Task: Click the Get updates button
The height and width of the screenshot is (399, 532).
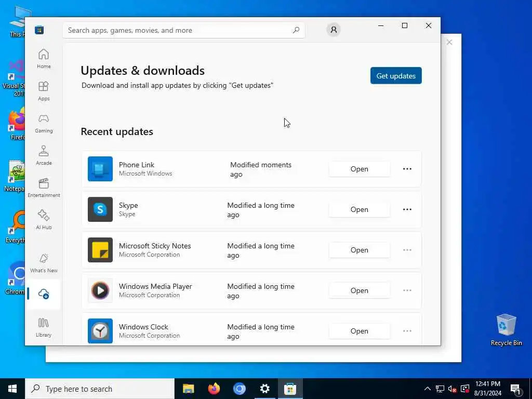Action: tap(396, 76)
